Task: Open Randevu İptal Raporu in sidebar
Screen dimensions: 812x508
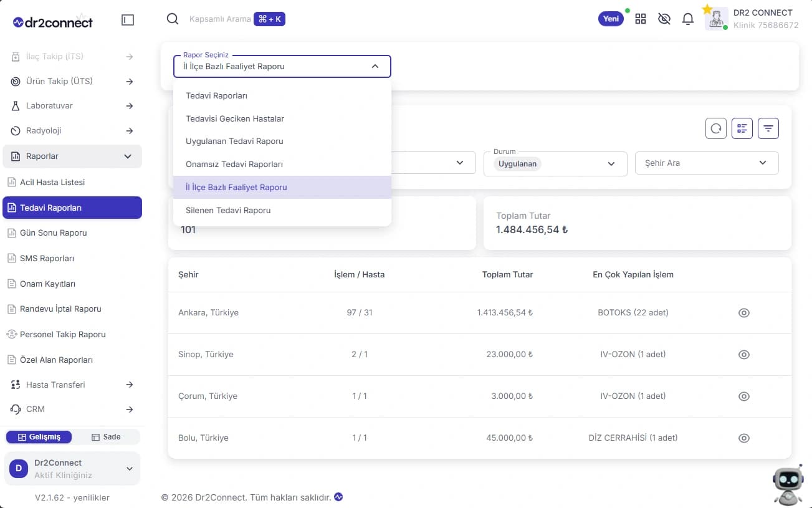Action: point(72,309)
